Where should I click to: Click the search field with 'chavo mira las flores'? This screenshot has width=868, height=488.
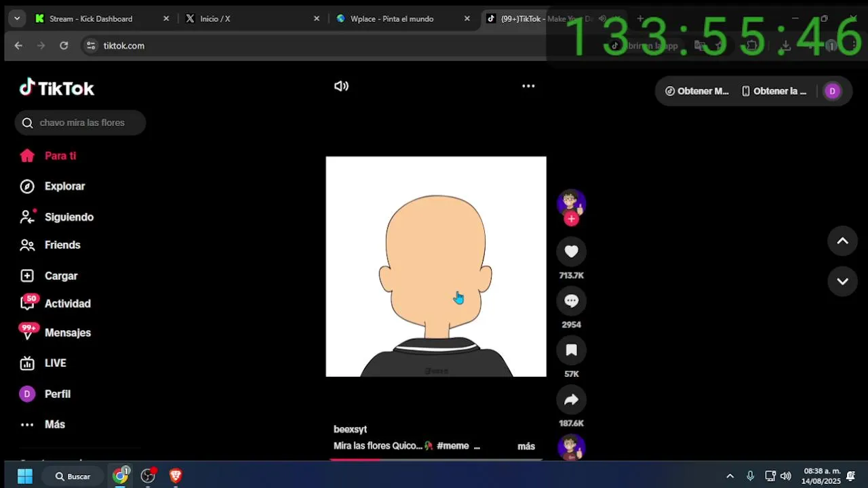click(x=80, y=123)
